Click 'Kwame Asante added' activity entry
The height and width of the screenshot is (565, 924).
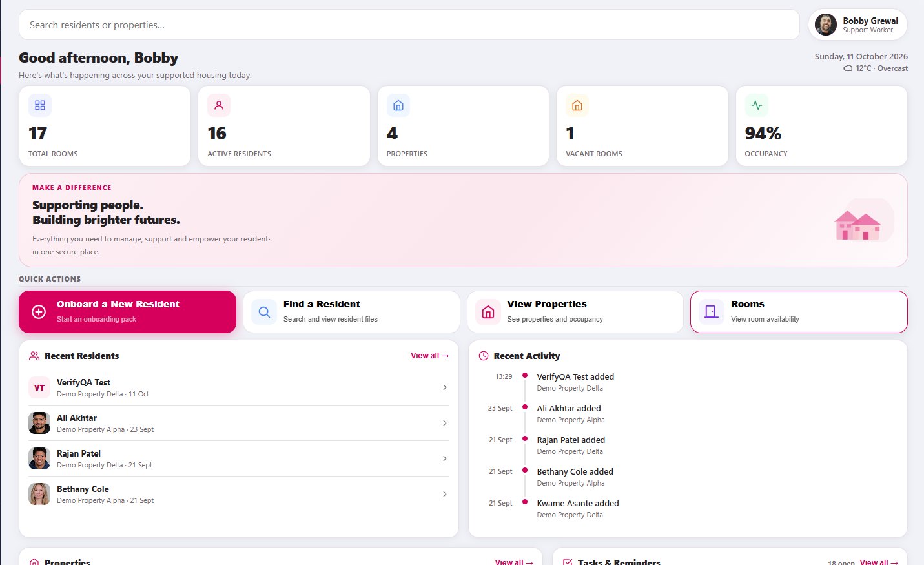pyautogui.click(x=578, y=503)
